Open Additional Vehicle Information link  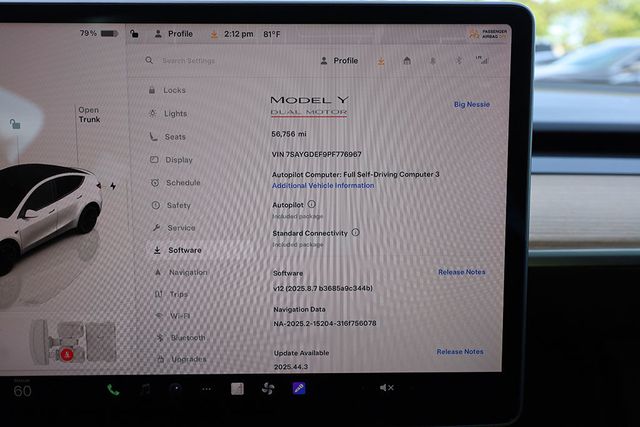tap(323, 186)
